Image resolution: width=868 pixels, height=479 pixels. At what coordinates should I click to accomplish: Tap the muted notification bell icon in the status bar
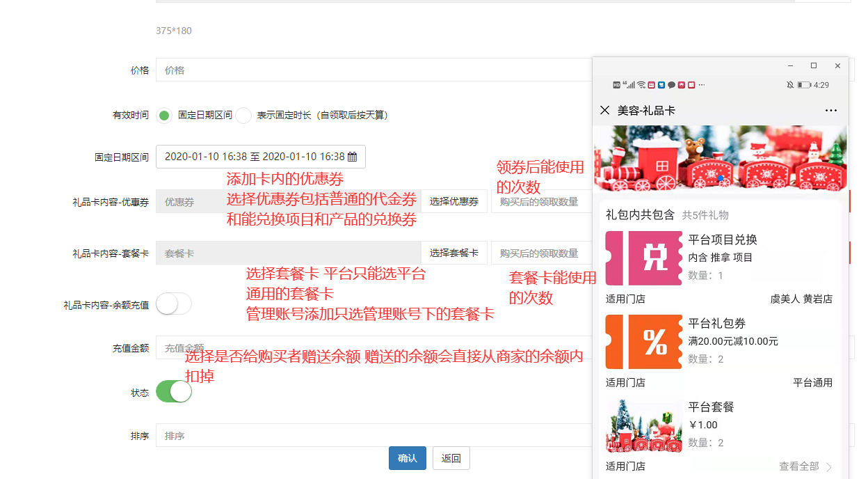tap(790, 85)
